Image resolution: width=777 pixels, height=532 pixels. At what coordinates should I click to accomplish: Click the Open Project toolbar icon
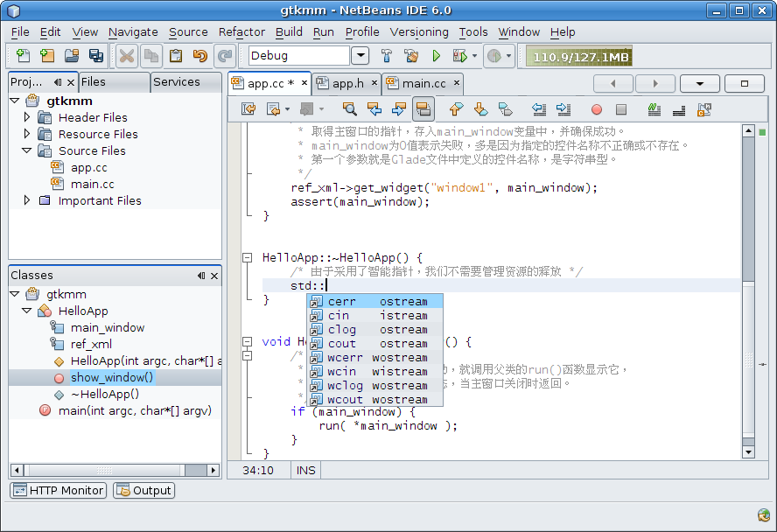pyautogui.click(x=72, y=55)
